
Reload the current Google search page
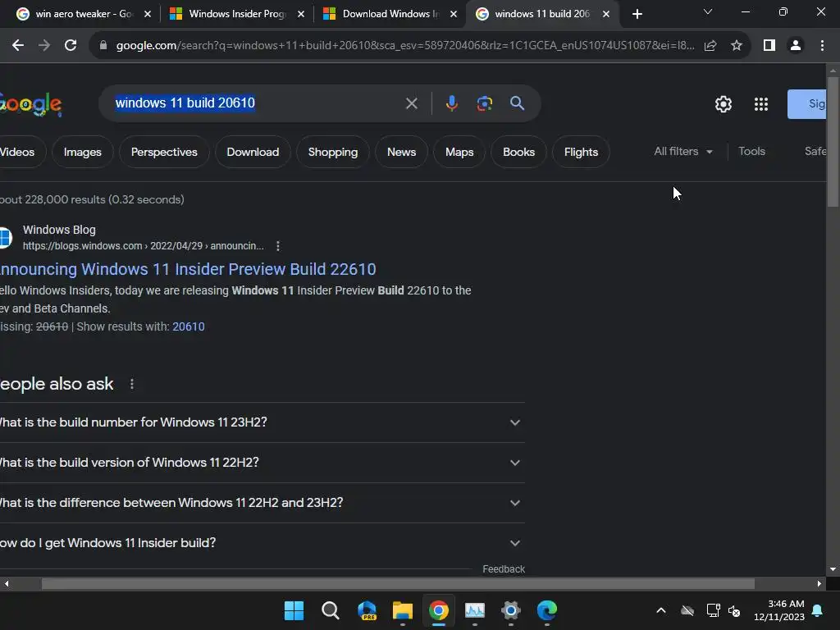(71, 46)
